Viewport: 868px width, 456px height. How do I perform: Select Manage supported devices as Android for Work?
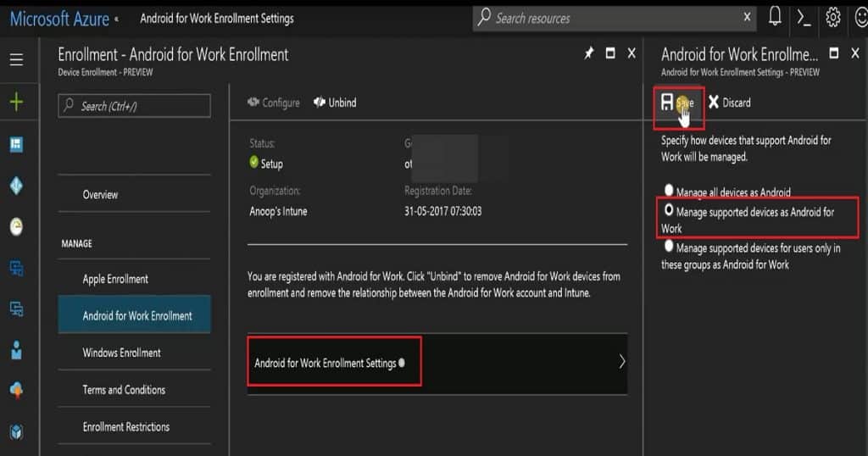tap(670, 209)
